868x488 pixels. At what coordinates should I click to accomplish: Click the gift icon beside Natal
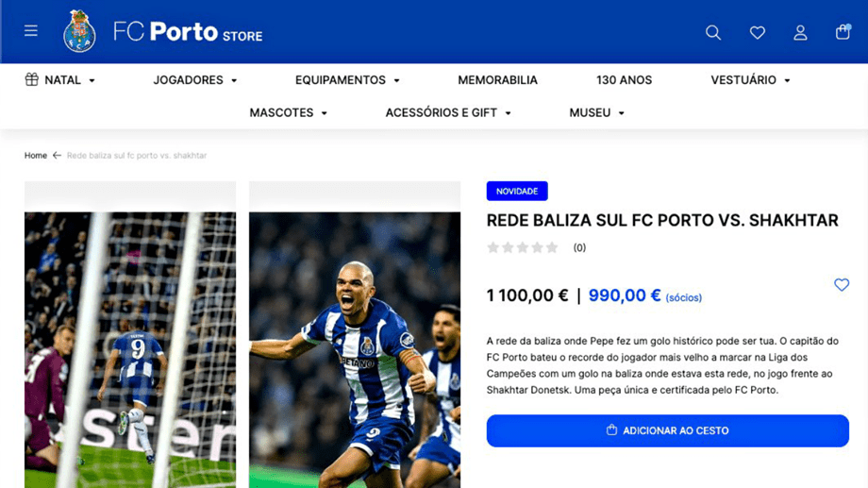31,80
